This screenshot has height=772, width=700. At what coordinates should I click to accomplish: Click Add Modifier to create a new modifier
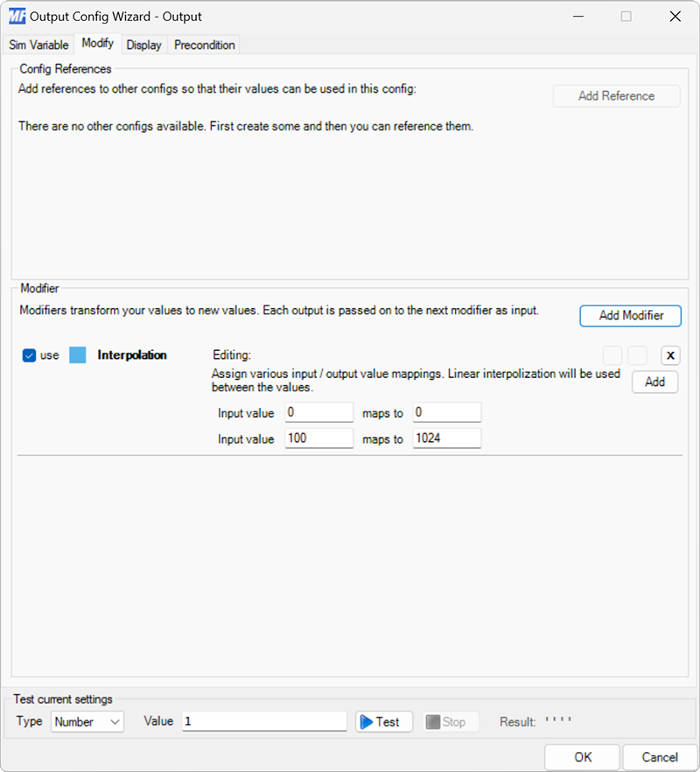pos(630,316)
